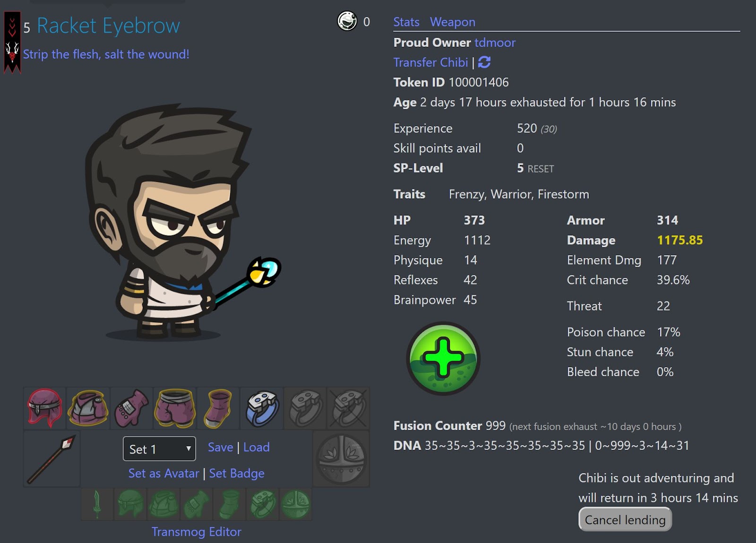Select the purple chest armor slot
The image size is (756, 543).
[x=88, y=408]
